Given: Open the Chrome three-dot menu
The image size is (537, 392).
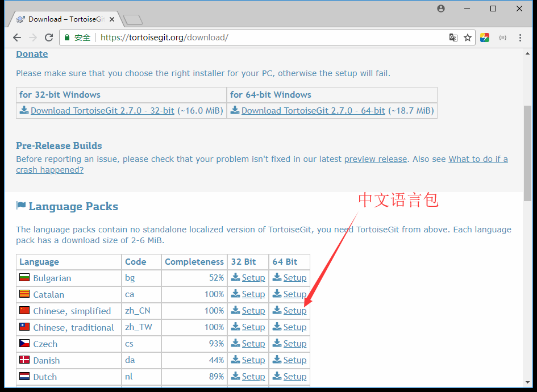Looking at the screenshot, I should 520,37.
